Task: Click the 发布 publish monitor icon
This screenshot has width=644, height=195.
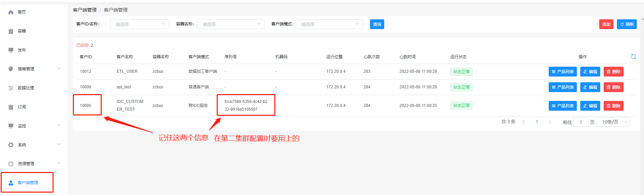Action: (11, 50)
